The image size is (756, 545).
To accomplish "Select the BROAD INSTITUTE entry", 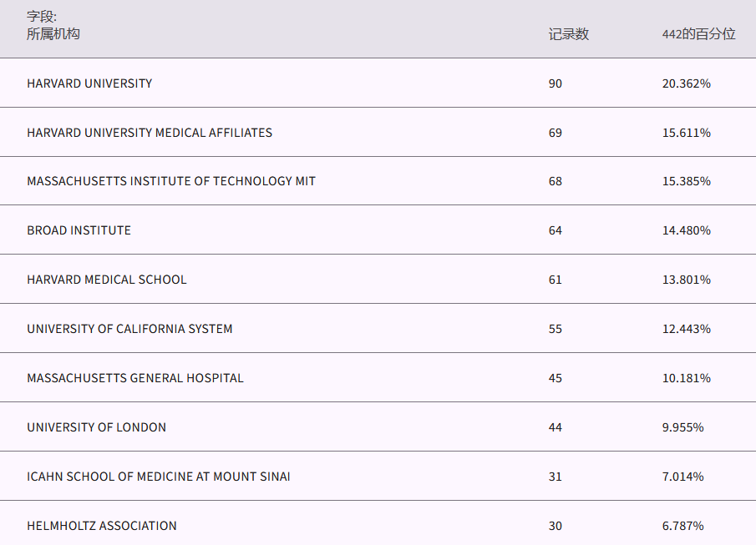I will click(79, 230).
